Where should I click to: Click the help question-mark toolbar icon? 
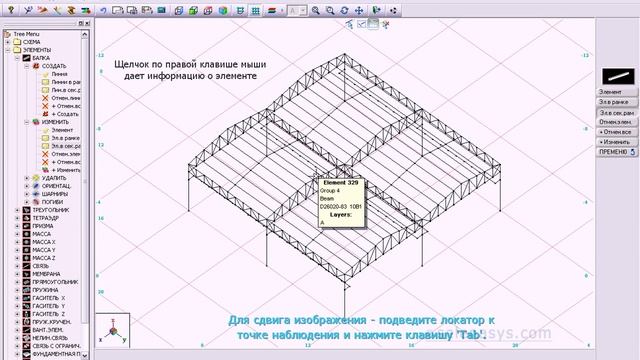[11, 10]
